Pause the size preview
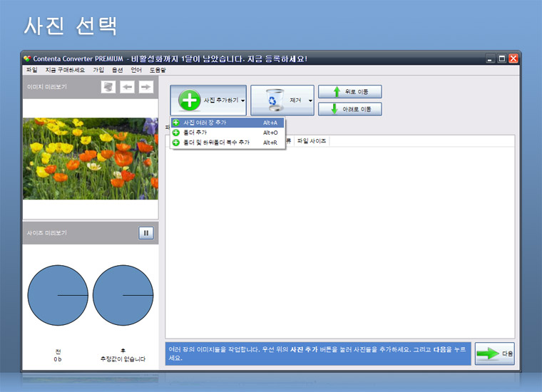 pos(146,233)
